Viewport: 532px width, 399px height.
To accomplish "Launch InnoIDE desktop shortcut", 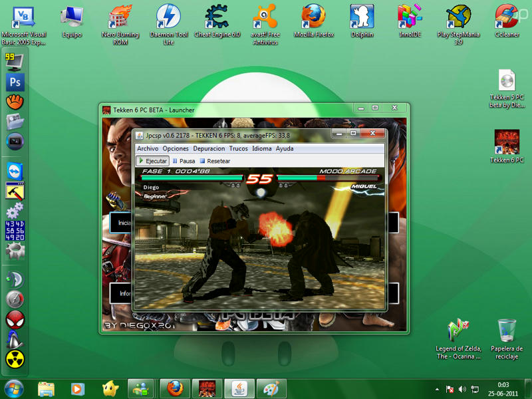I will (410, 21).
